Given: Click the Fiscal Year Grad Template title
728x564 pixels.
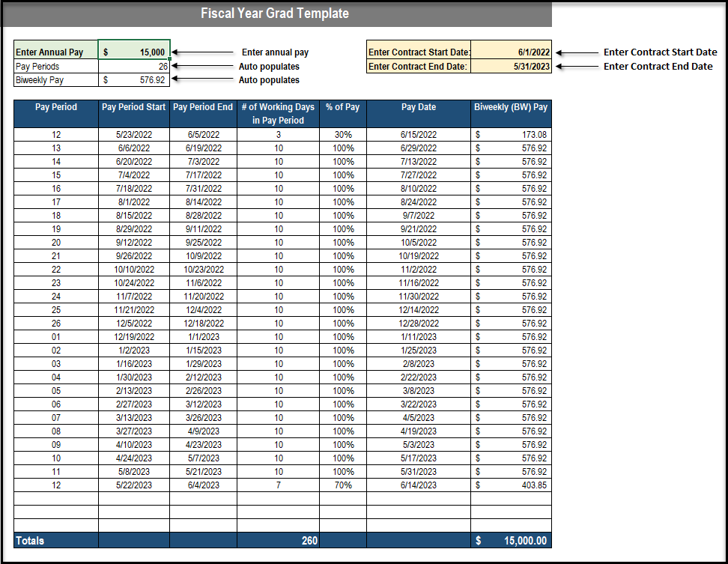Looking at the screenshot, I should tap(275, 13).
